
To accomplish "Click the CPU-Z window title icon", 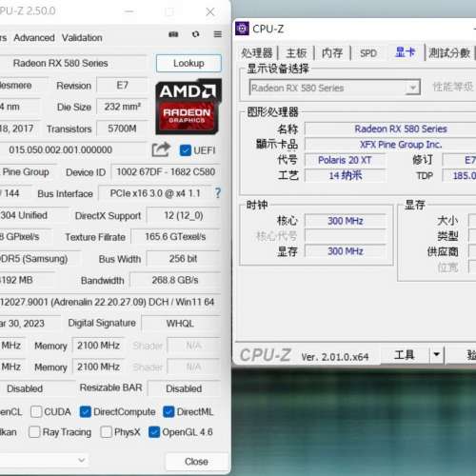I will coord(242,29).
